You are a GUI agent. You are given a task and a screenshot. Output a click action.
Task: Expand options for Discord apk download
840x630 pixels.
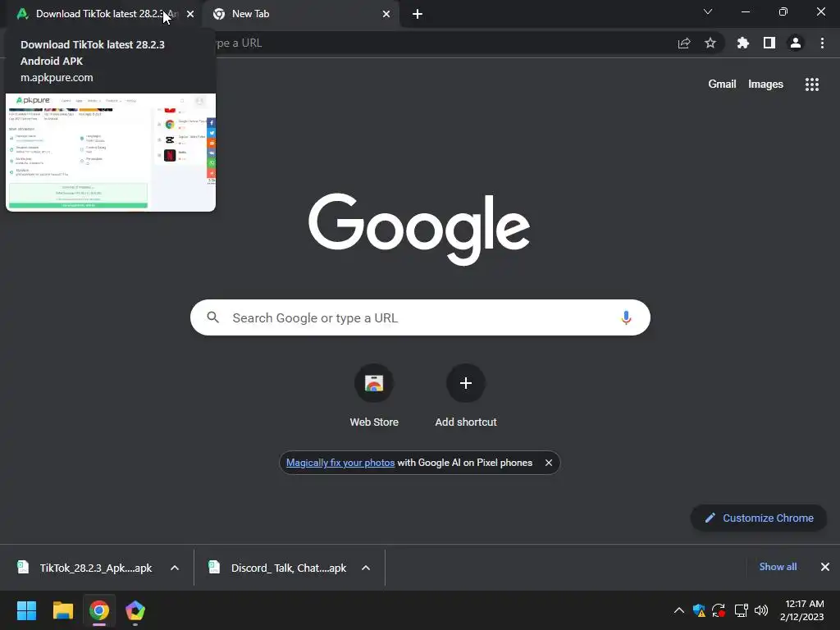(366, 568)
